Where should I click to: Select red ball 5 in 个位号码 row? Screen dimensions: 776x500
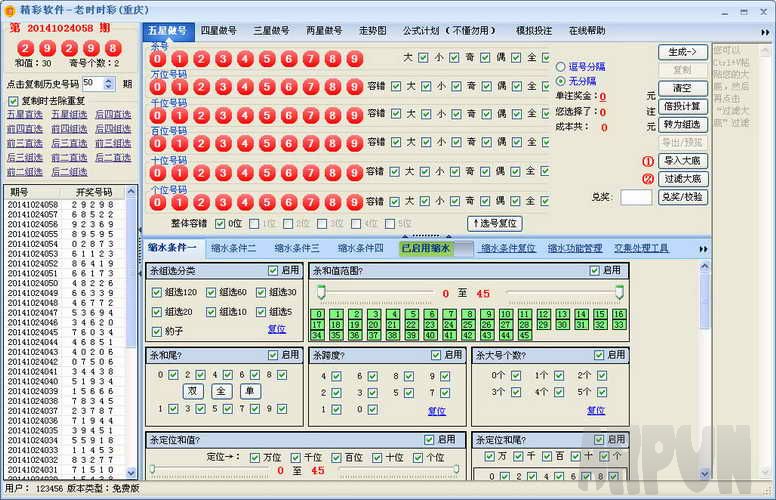point(267,202)
